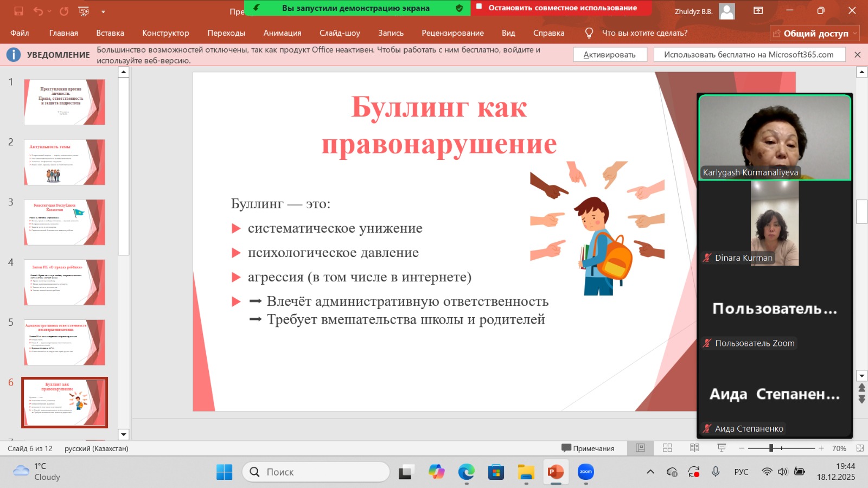Fit slide to current window

[x=860, y=448]
